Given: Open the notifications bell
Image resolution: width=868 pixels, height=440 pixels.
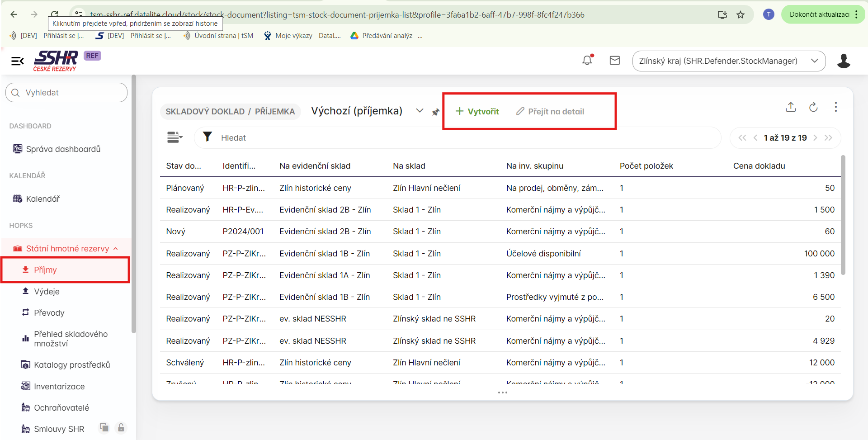Looking at the screenshot, I should [x=587, y=60].
